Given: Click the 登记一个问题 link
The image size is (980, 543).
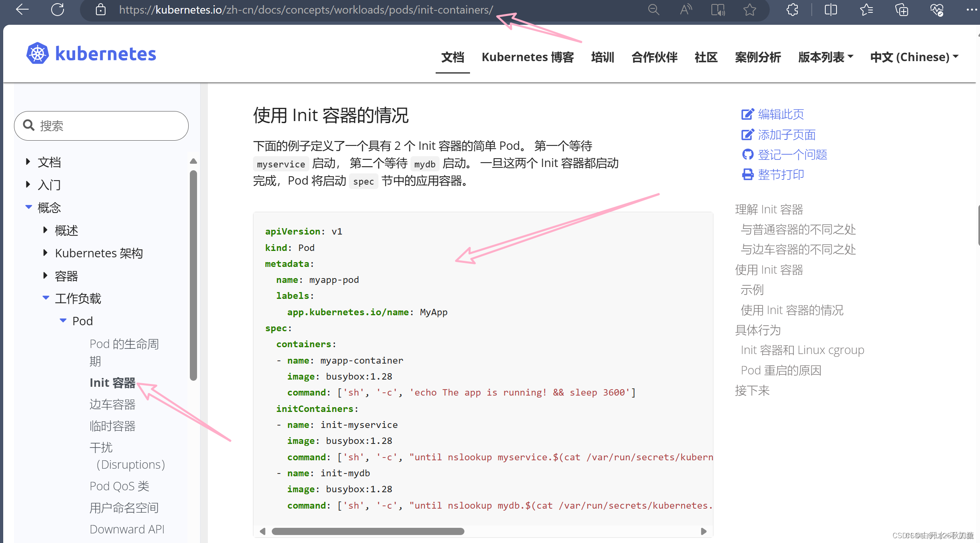Looking at the screenshot, I should (793, 155).
